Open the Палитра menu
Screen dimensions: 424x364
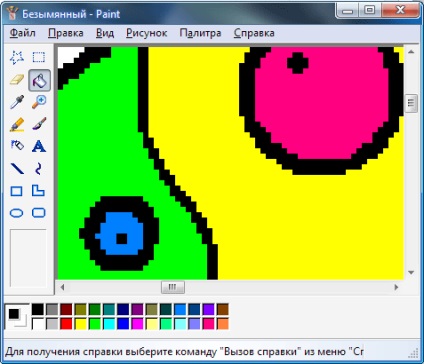(200, 33)
